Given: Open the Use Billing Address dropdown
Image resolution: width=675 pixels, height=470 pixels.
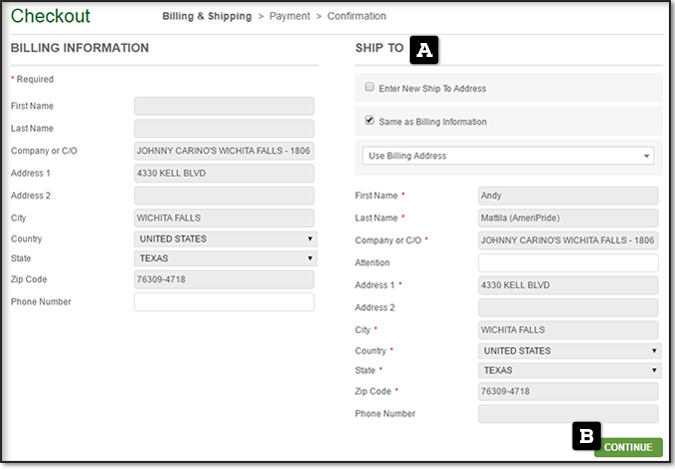Looking at the screenshot, I should [508, 156].
